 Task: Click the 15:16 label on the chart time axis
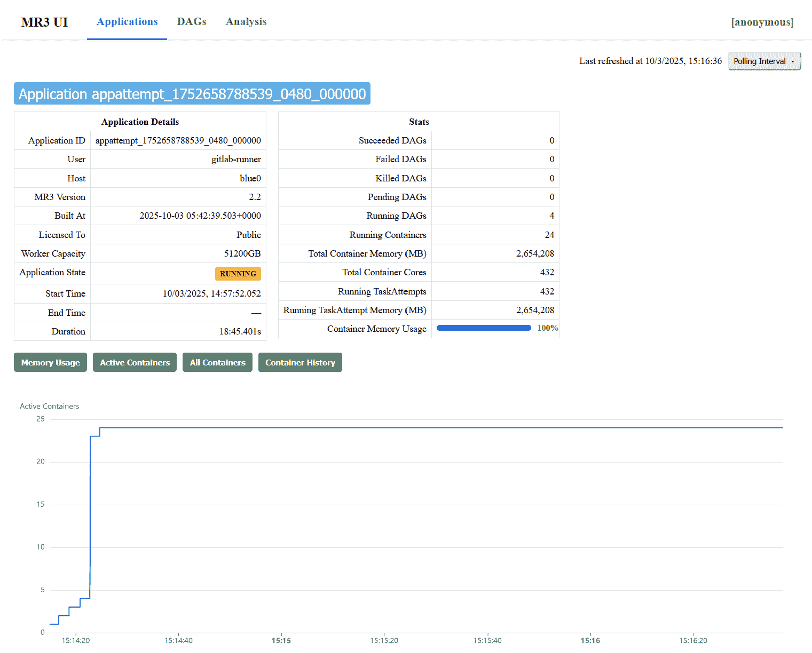pos(590,640)
